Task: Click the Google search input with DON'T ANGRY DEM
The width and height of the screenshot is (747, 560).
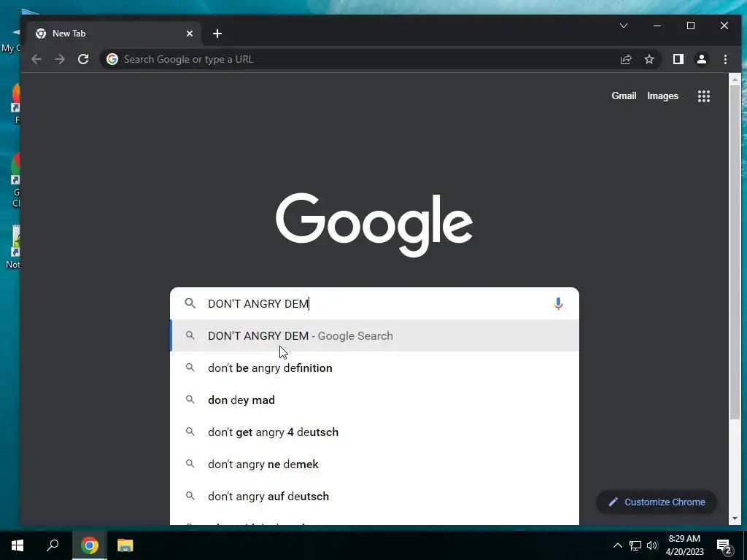Action: coord(374,303)
